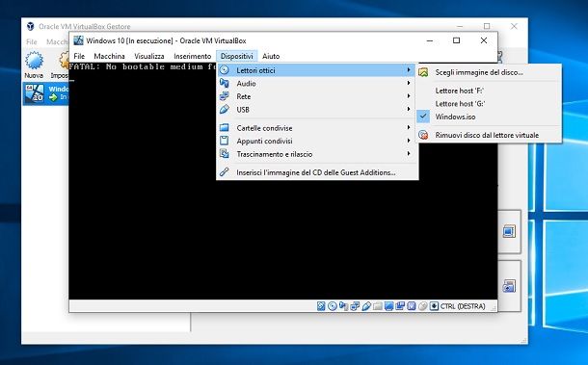The height and width of the screenshot is (365, 588).
Task: Click mouse integration icon in status bar
Action: [x=422, y=306]
